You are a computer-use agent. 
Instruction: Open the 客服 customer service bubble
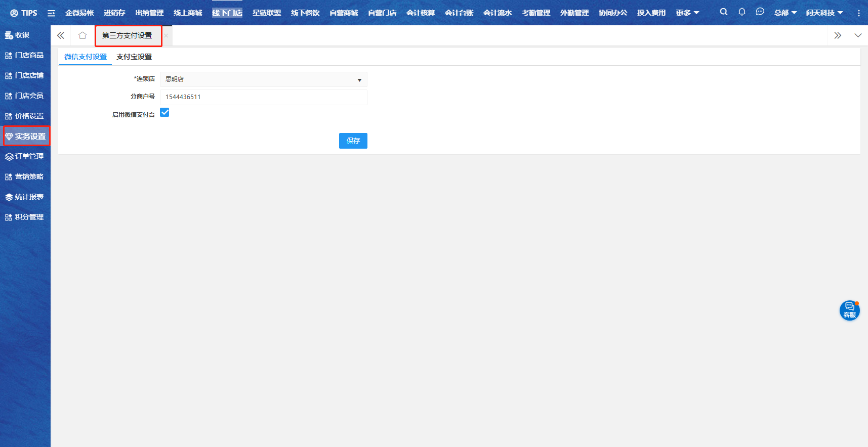point(849,310)
